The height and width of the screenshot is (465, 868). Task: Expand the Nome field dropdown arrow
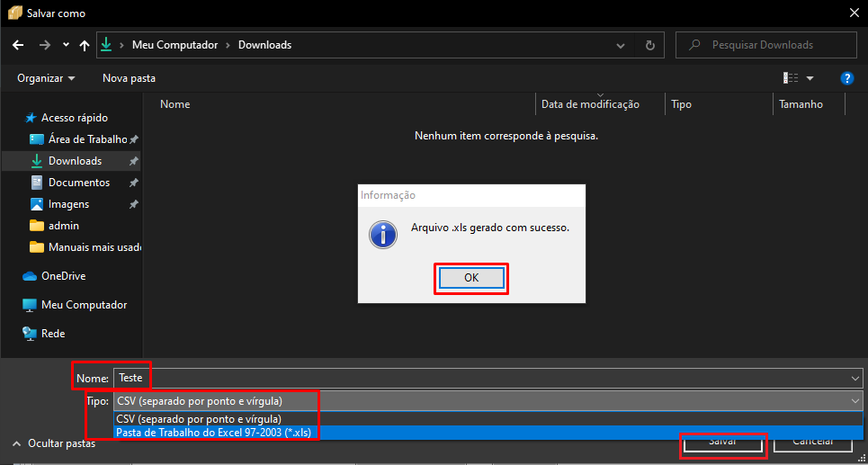[856, 378]
